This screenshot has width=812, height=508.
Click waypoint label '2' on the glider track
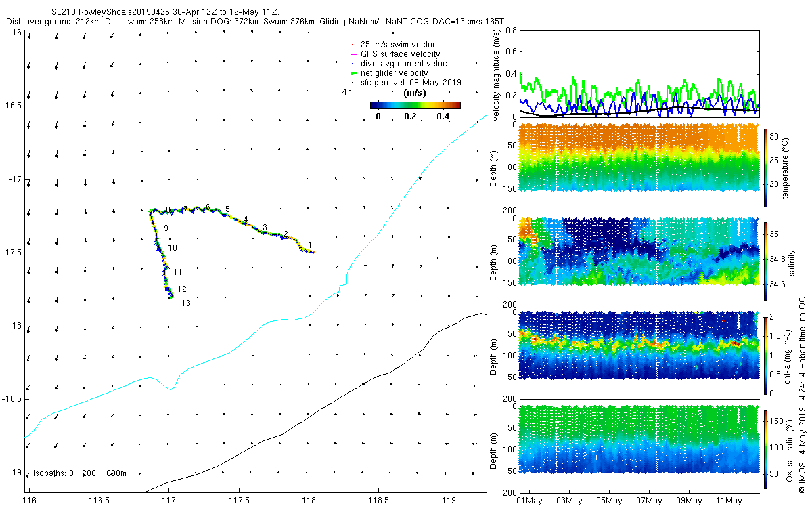pos(286,234)
